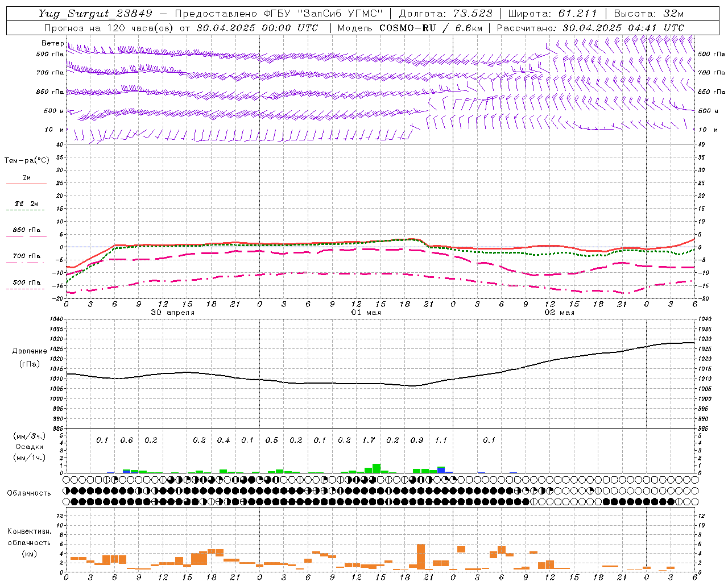The height and width of the screenshot is (582, 728).
Task: Select the Прогноз на 120 часа(ов) header text
Action: (109, 28)
